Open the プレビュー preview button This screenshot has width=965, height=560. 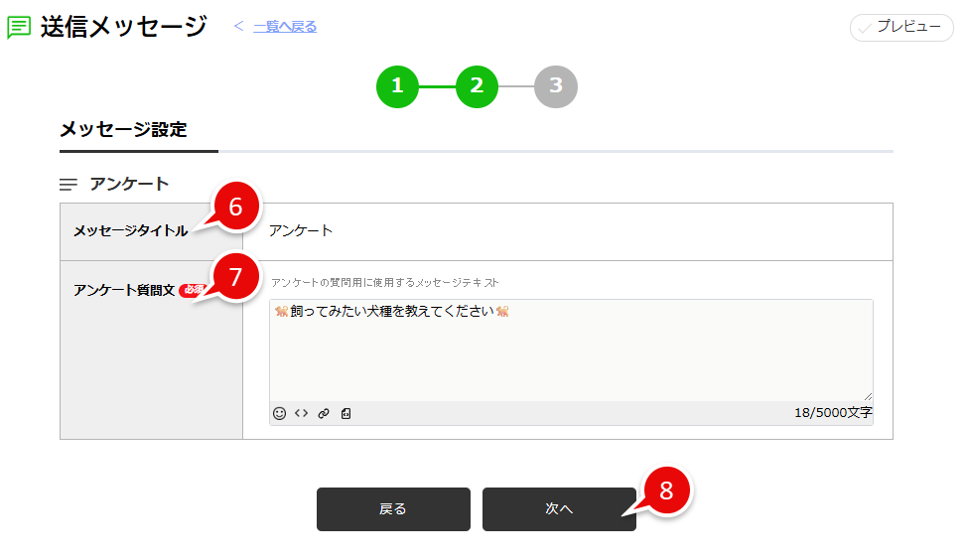coord(901,28)
